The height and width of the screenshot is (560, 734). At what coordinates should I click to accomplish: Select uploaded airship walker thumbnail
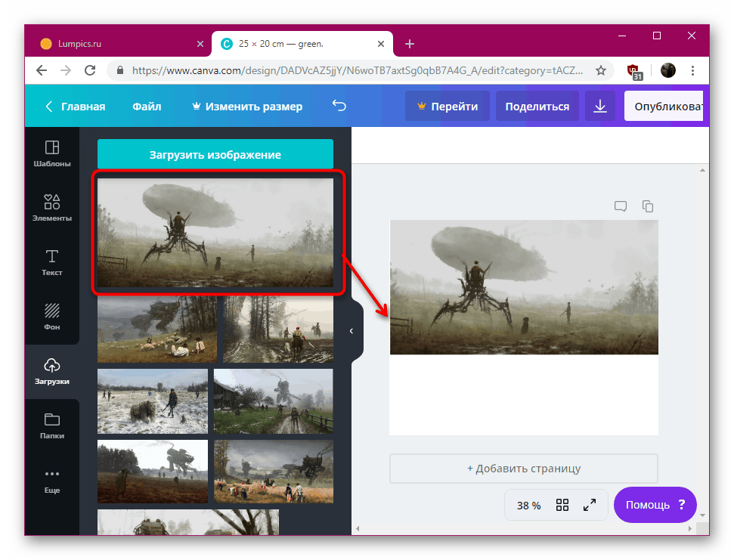click(215, 233)
